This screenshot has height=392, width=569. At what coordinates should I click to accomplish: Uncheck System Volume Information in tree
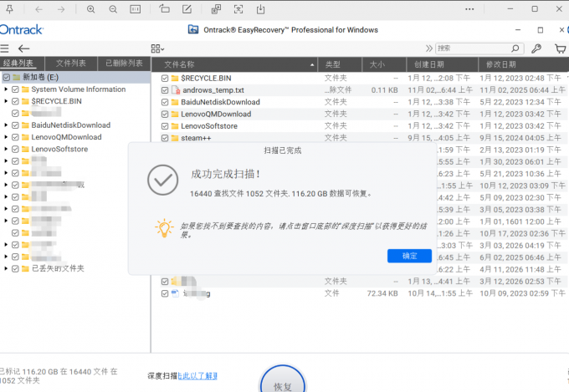click(x=15, y=89)
